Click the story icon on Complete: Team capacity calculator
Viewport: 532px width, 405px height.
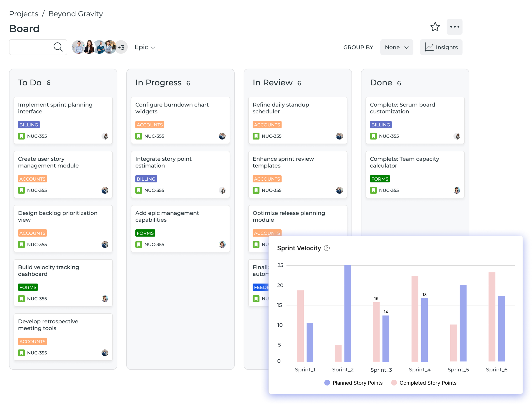click(373, 190)
